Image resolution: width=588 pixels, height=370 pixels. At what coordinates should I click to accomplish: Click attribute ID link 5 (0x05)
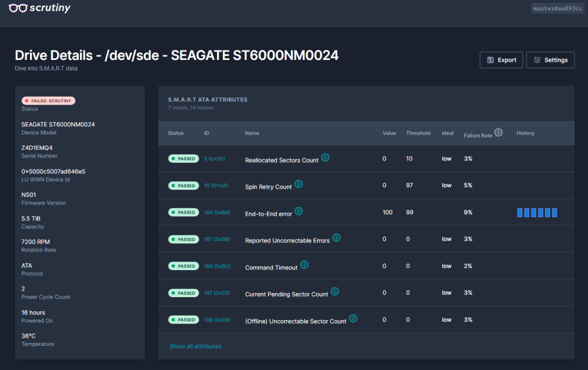click(215, 159)
